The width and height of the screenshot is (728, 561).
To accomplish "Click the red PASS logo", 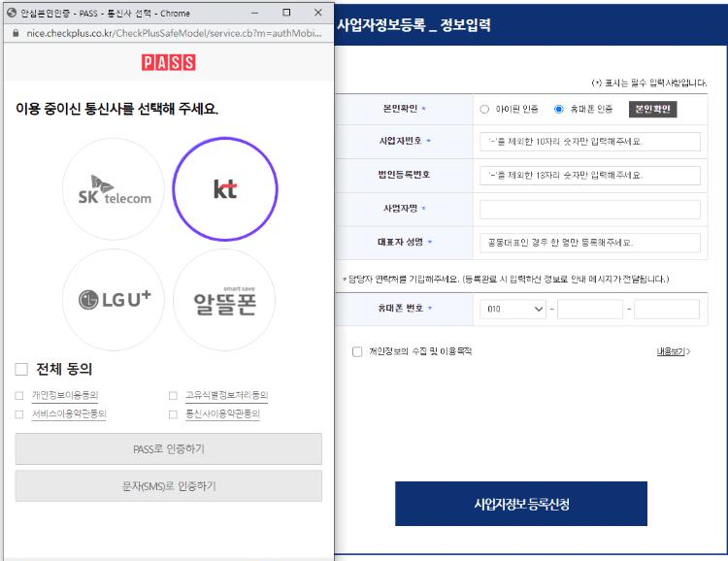I will 169,62.
